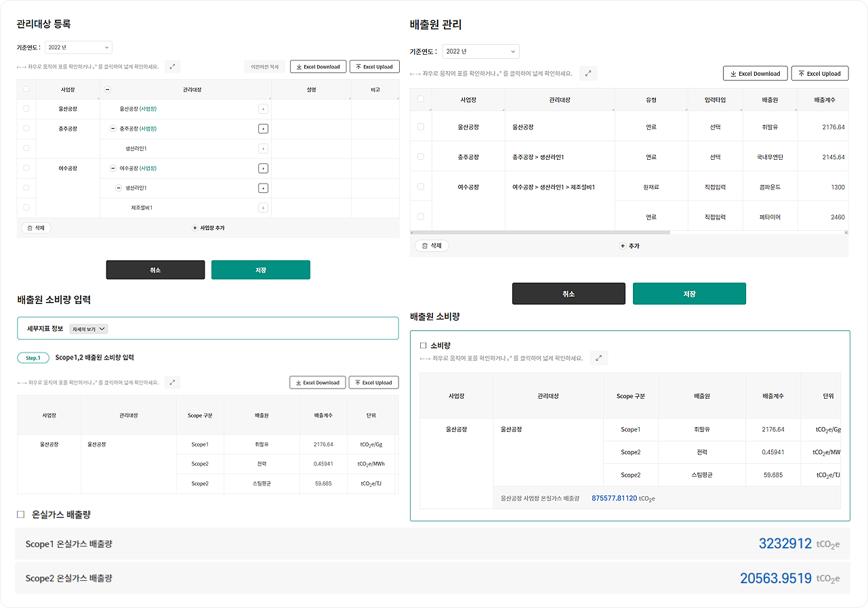Click Excel Upload in 배출원 소비량 입력
The image size is (868, 608).
click(x=373, y=383)
